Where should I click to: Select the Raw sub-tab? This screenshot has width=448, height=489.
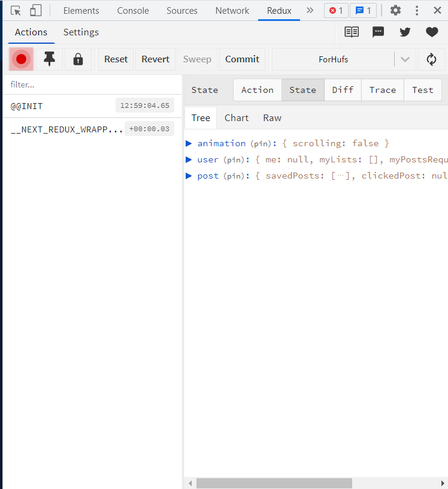pos(272,118)
